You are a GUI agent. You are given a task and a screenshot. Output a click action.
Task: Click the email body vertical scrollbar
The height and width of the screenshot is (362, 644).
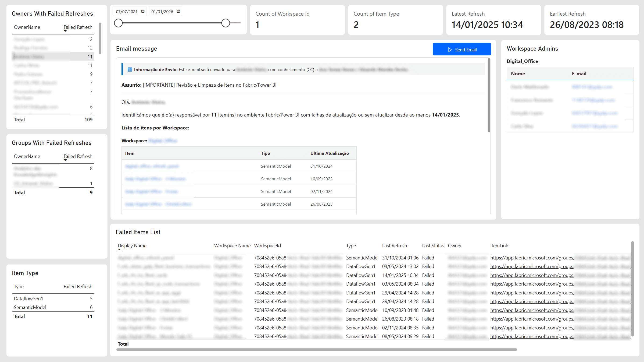click(489, 96)
